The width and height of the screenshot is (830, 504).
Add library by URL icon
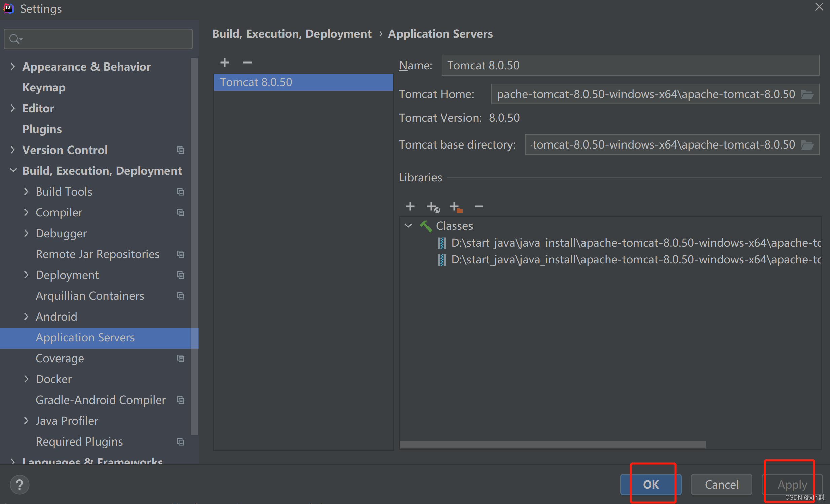pos(433,207)
